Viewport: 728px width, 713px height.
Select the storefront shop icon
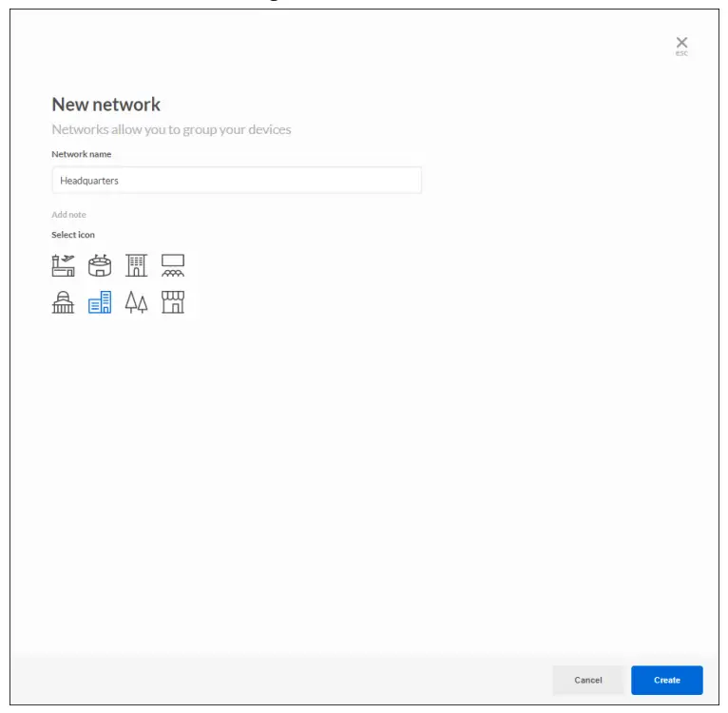173,302
